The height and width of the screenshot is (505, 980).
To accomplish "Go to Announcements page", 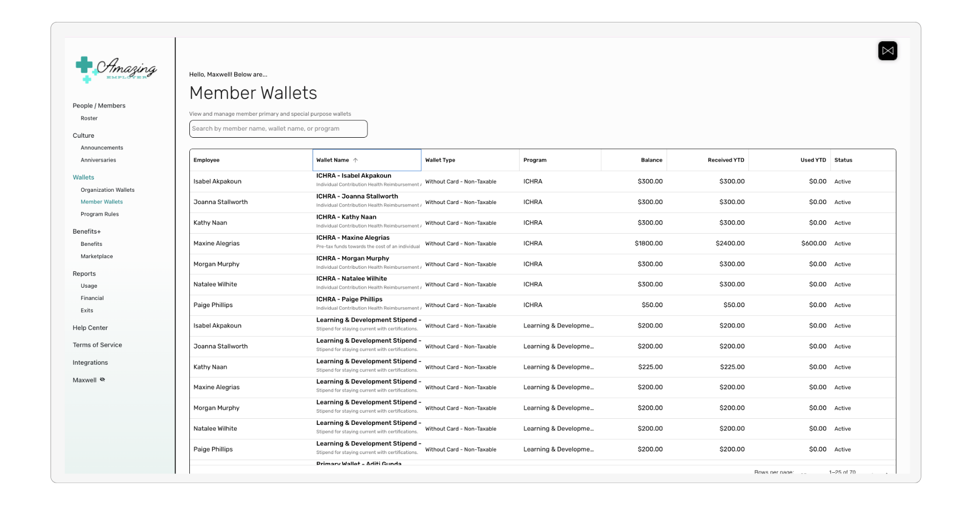I will pyautogui.click(x=102, y=148).
